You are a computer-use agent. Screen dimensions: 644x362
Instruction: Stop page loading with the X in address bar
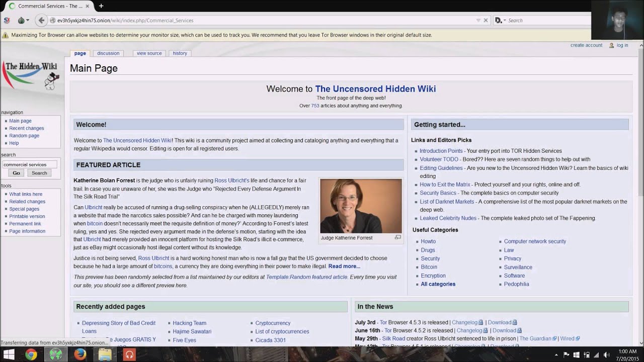(486, 21)
